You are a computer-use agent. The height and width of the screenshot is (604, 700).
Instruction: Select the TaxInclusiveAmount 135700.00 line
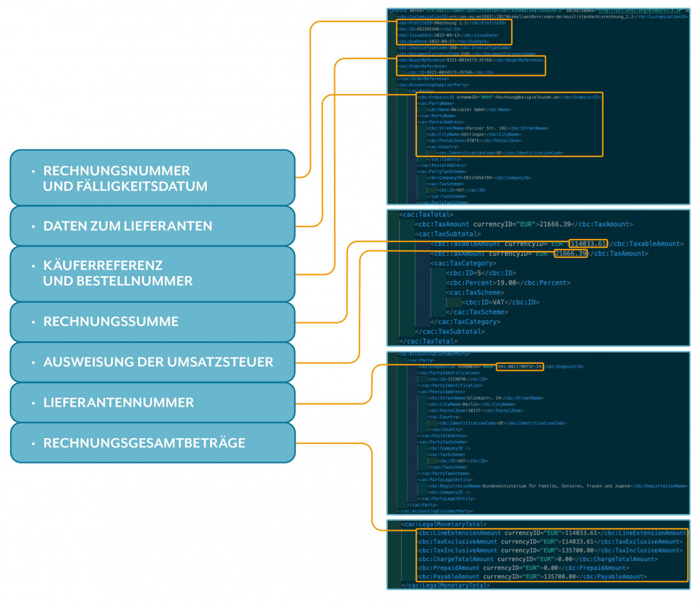tap(550, 550)
